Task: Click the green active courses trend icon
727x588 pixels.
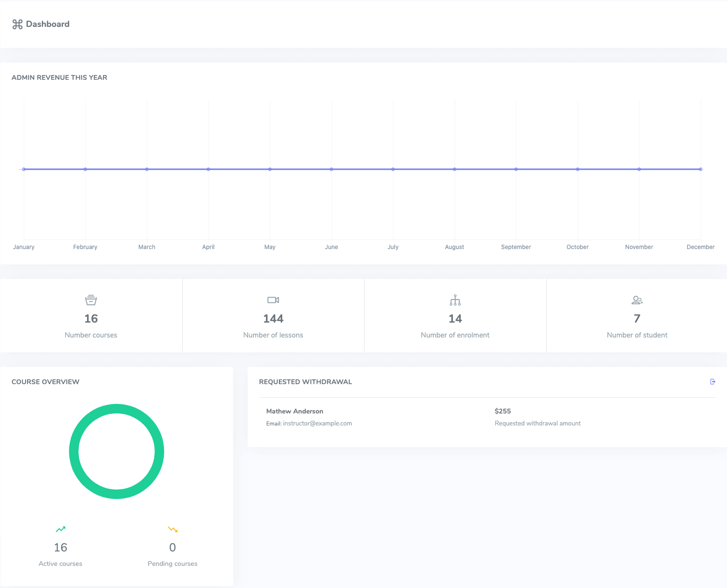Action: 61,529
